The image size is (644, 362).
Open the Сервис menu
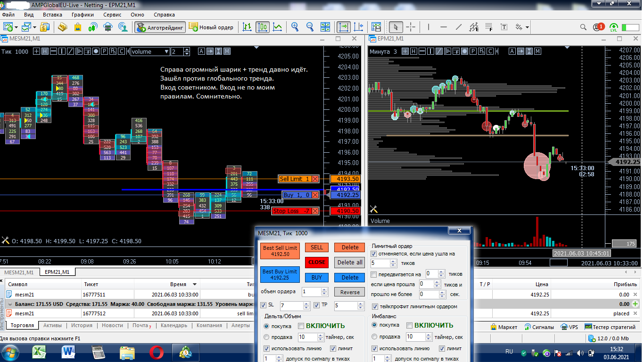click(x=112, y=15)
